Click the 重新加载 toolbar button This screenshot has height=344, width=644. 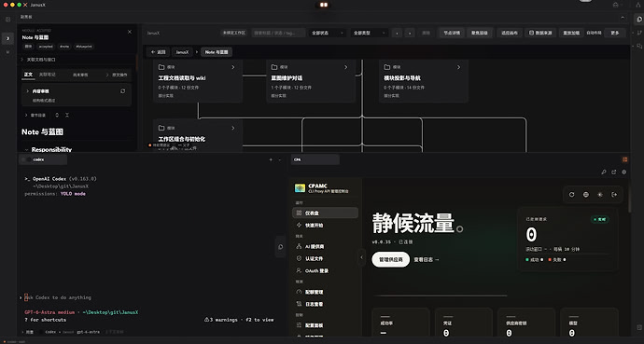(571, 33)
